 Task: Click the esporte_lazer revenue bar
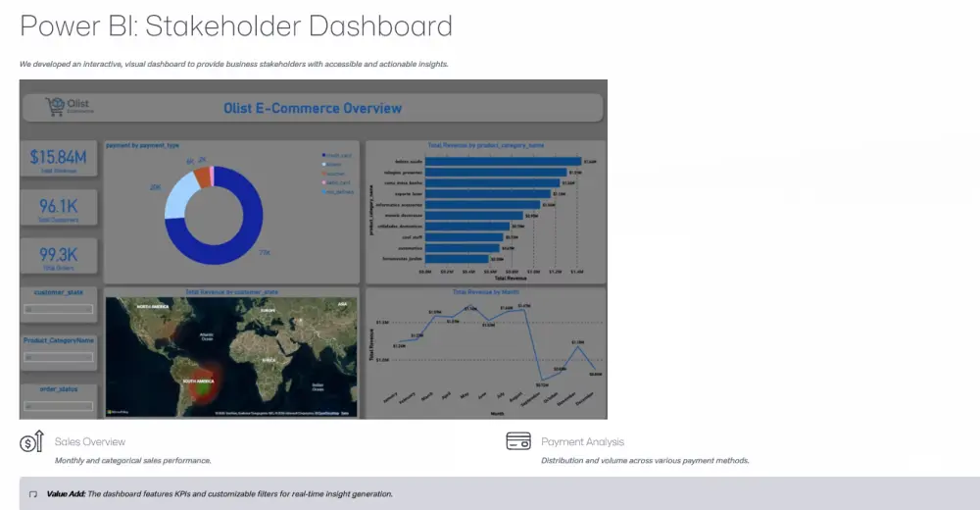point(488,194)
